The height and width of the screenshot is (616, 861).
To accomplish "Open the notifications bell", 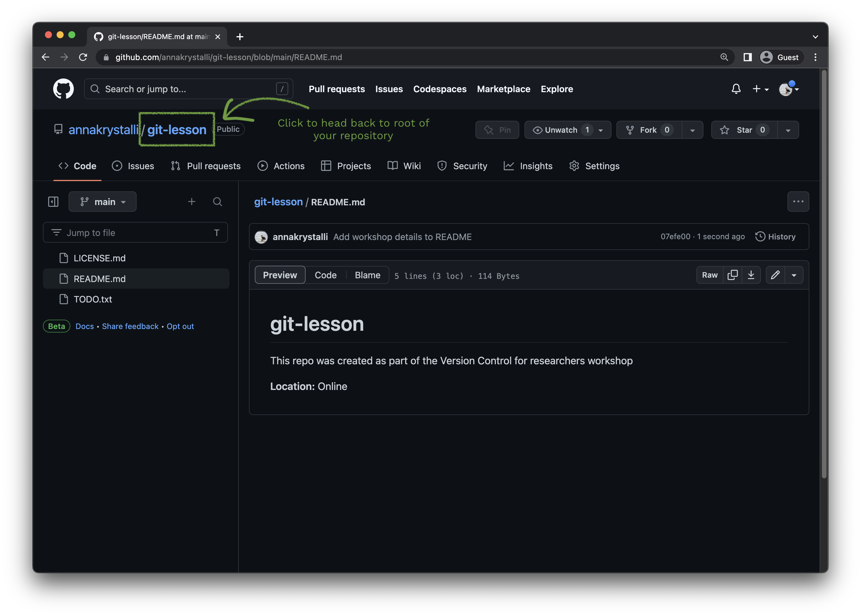I will (x=735, y=89).
